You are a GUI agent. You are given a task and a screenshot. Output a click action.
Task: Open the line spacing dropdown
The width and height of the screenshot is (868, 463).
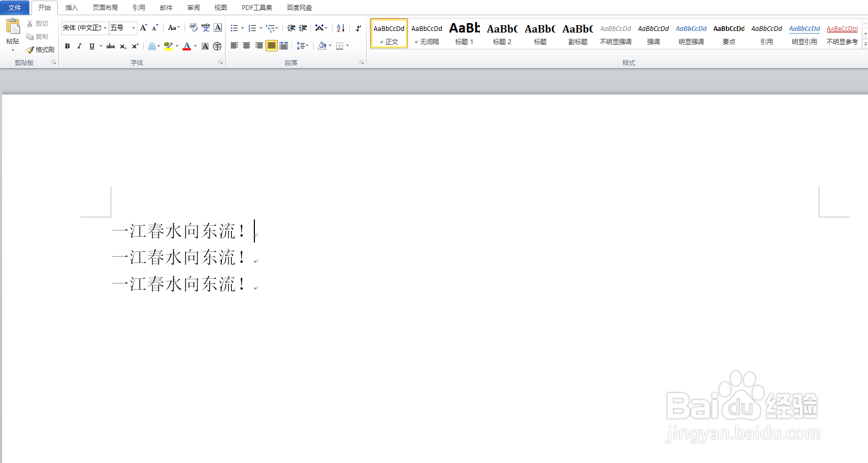click(x=302, y=46)
